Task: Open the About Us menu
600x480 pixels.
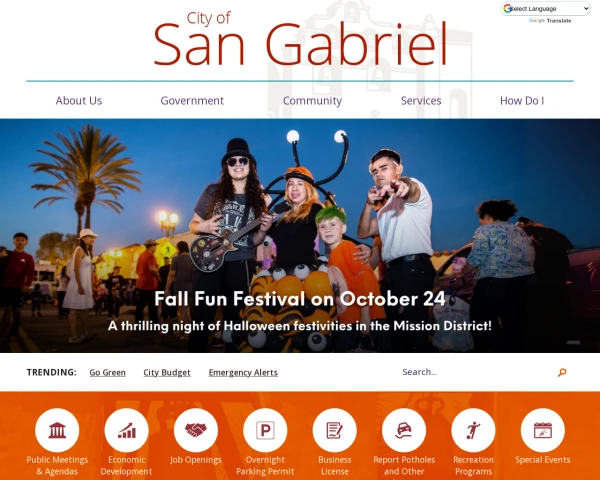Action: click(x=79, y=101)
